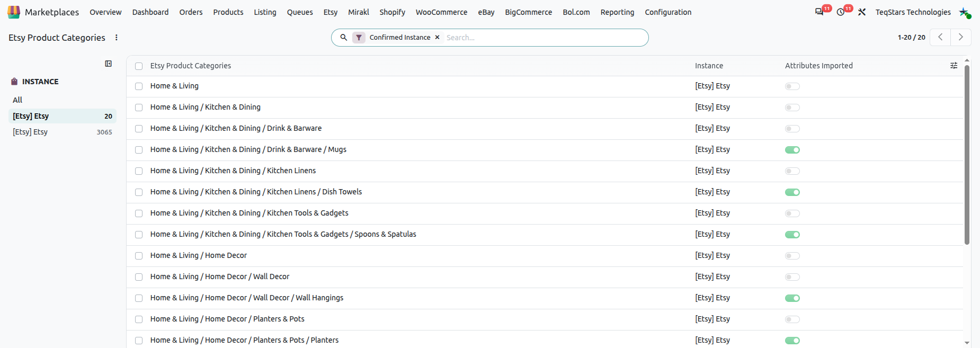Screen dimensions: 980x348
Task: Check the Kitchen & Dining row checkbox
Action: click(139, 108)
